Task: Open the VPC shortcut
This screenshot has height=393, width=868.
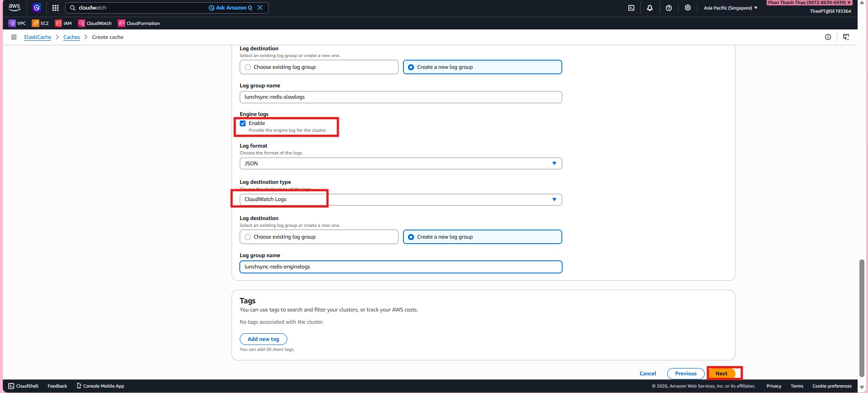Action: pos(17,23)
